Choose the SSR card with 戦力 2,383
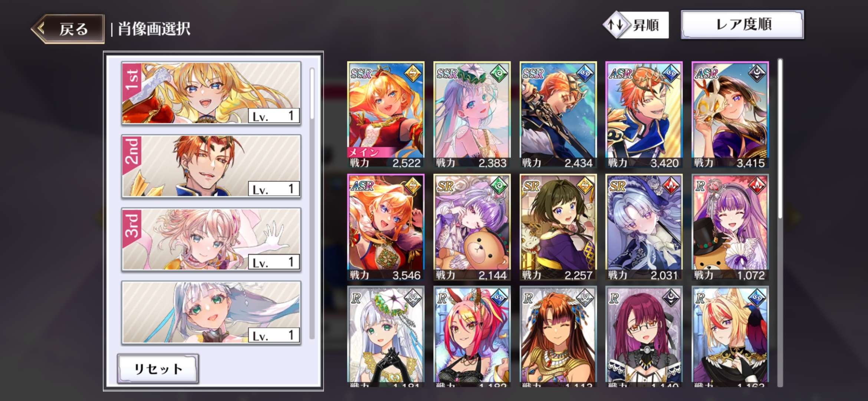Viewport: 868px width, 401px height. point(472,115)
